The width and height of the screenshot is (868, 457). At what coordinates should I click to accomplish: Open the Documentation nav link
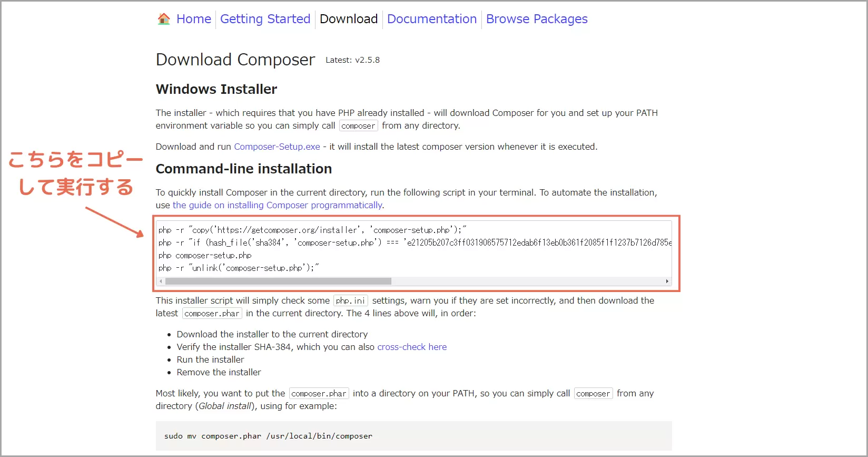point(432,19)
